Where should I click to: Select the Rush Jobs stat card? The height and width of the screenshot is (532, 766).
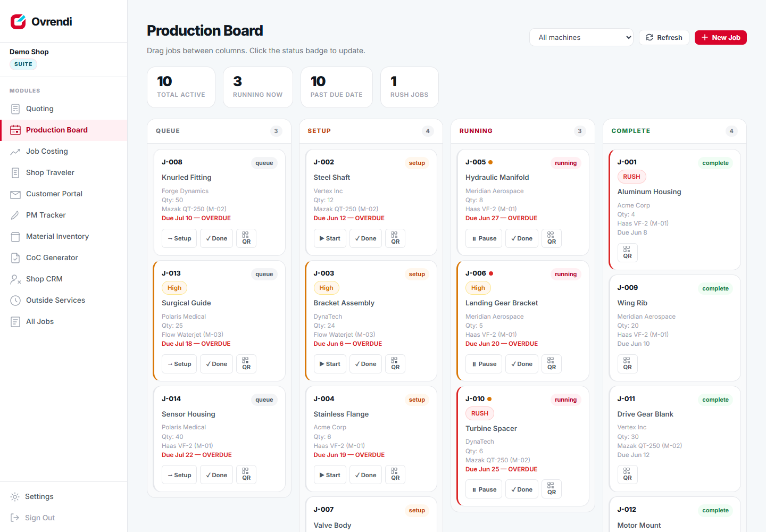tap(410, 87)
